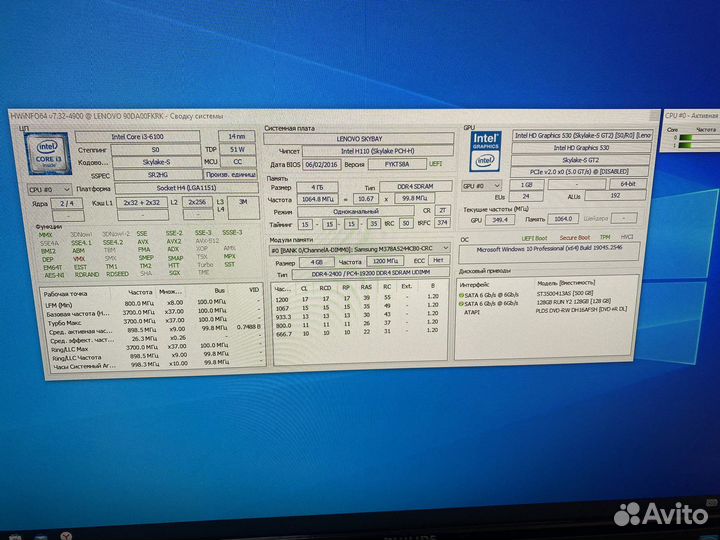Image resolution: width=720 pixels, height=540 pixels.
Task: Click the '3M' L3 cache field
Action: tap(243, 208)
